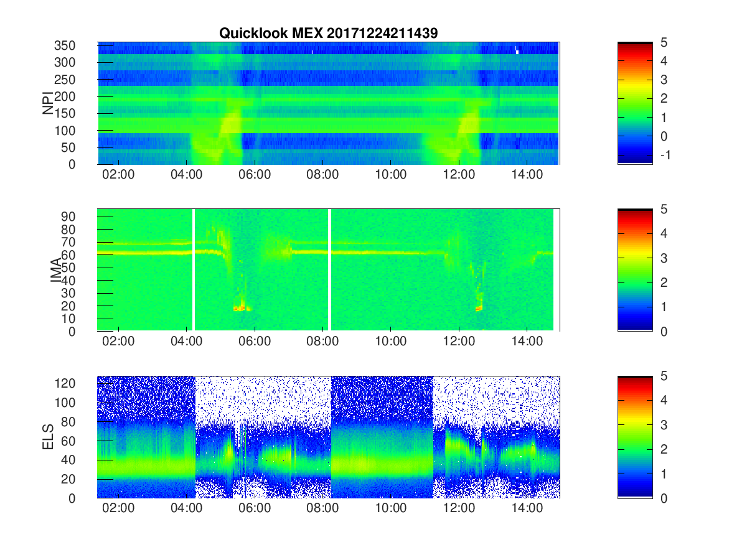747x560 pixels.
Task: Click "06:00" under the ELS panel
Action: coord(255,508)
